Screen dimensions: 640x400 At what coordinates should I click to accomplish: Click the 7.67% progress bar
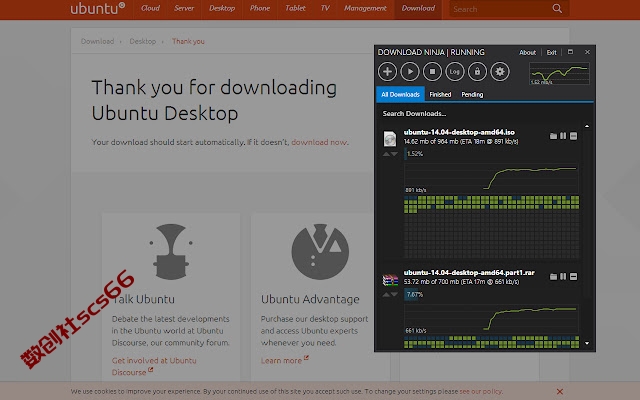click(491, 294)
